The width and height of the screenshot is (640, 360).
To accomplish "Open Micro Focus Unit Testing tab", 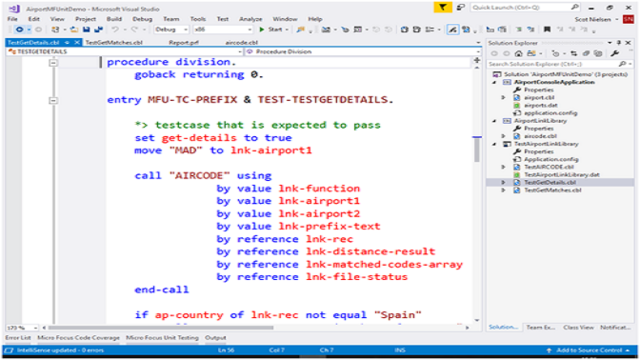I will point(162,338).
